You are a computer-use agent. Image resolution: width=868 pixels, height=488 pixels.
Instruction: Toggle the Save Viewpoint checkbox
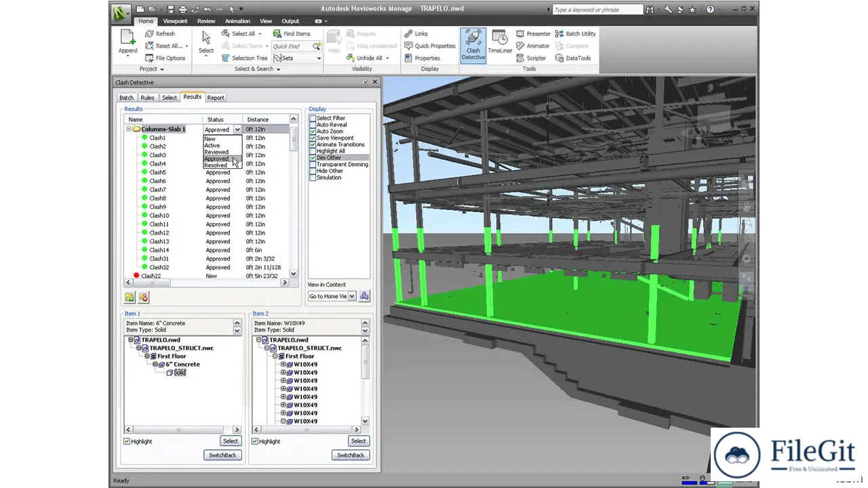[x=313, y=138]
